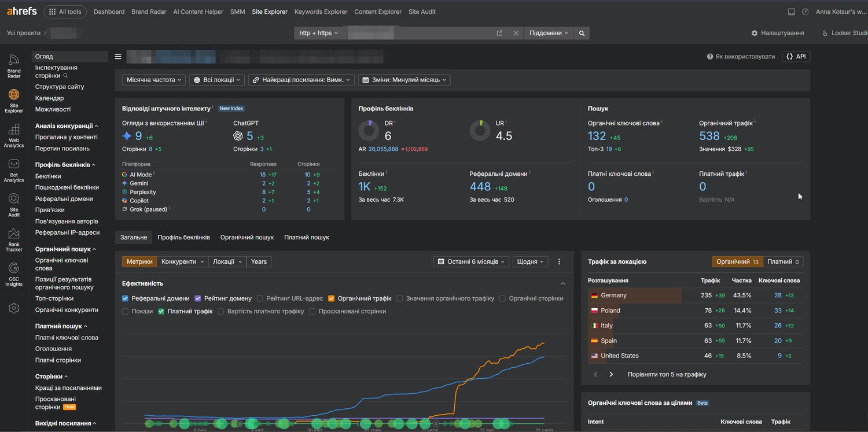Enable Значення органічного трафіку checkbox

400,298
